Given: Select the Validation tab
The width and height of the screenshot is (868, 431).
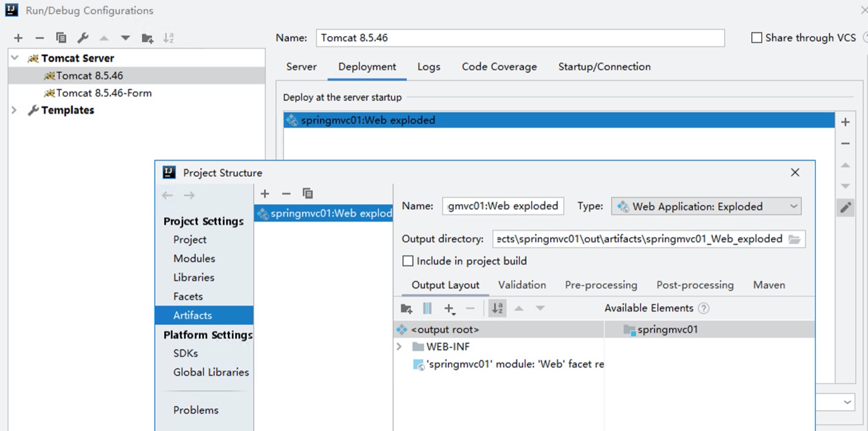Looking at the screenshot, I should point(522,285).
